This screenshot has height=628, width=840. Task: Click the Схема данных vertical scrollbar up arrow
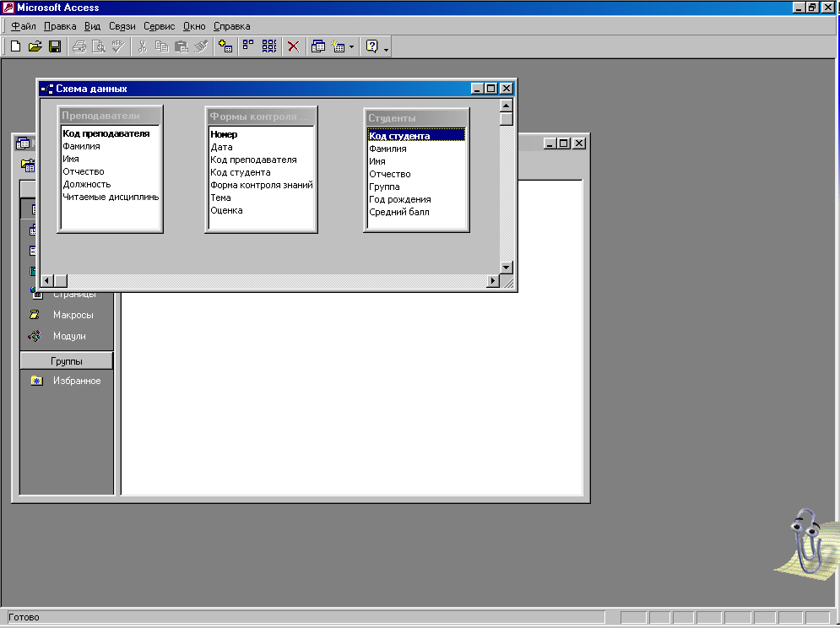[x=507, y=106]
